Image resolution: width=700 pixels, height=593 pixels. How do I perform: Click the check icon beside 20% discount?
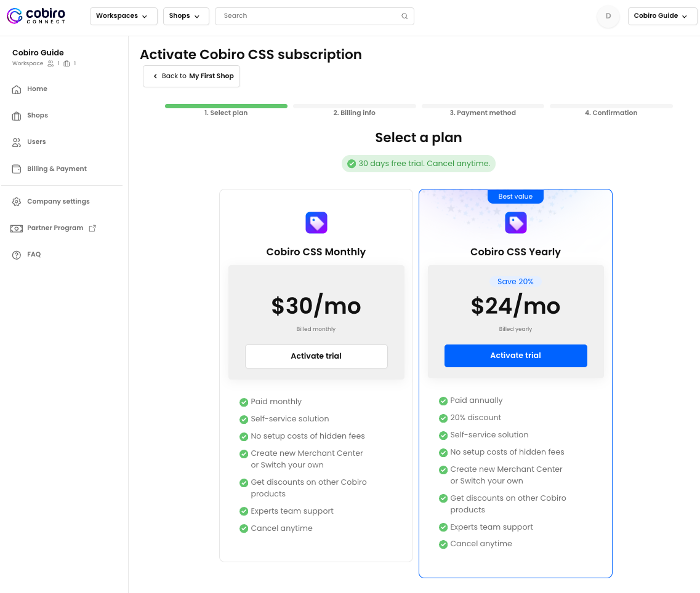[x=443, y=418]
